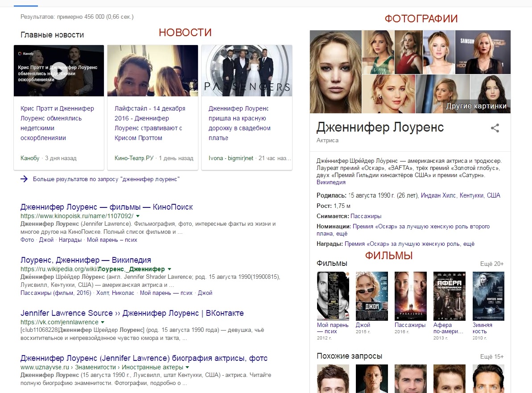The image size is (532, 393).
Task: Click arrow icon for more news results
Action: click(x=24, y=179)
